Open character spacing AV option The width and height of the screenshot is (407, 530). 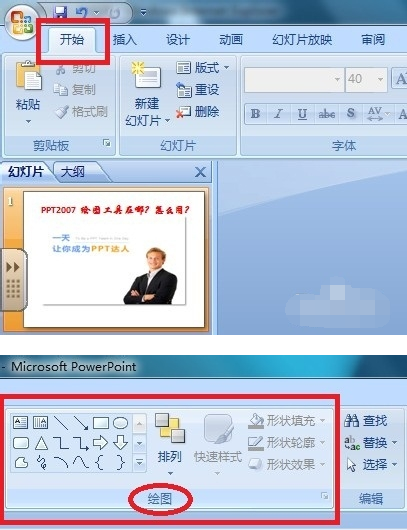[377, 114]
